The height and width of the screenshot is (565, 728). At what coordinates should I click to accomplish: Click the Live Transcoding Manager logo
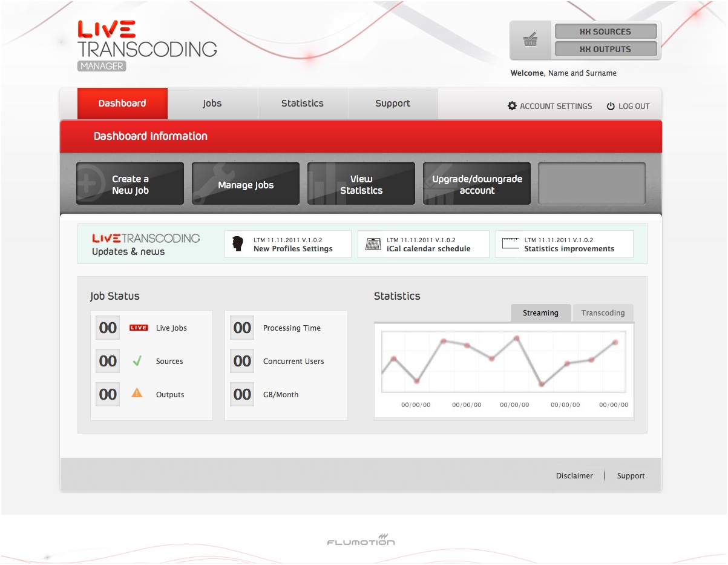(147, 46)
